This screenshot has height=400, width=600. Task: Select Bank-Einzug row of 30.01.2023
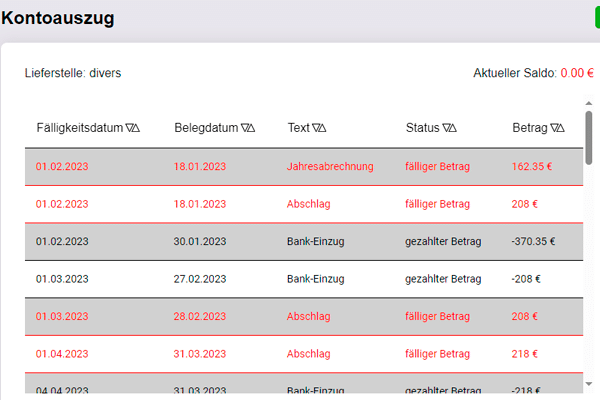tap(304, 242)
